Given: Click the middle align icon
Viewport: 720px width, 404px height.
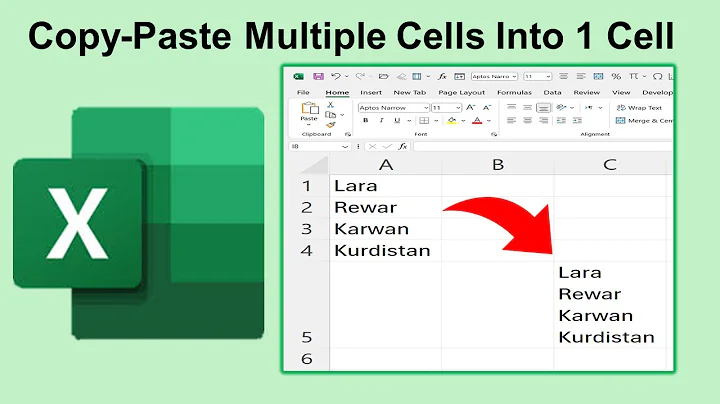Looking at the screenshot, I should tap(527, 107).
